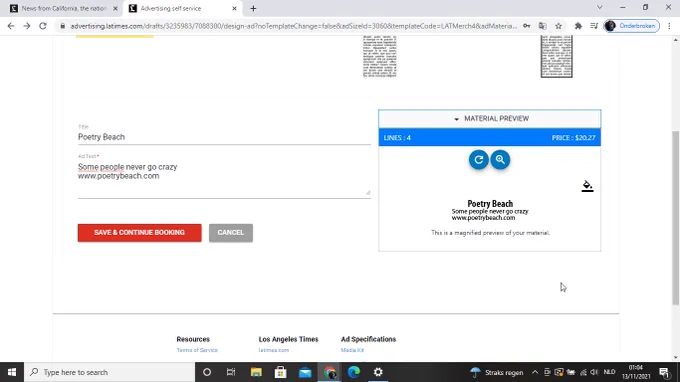Bookmark this page with star
The width and height of the screenshot is (680, 382).
pyautogui.click(x=559, y=26)
